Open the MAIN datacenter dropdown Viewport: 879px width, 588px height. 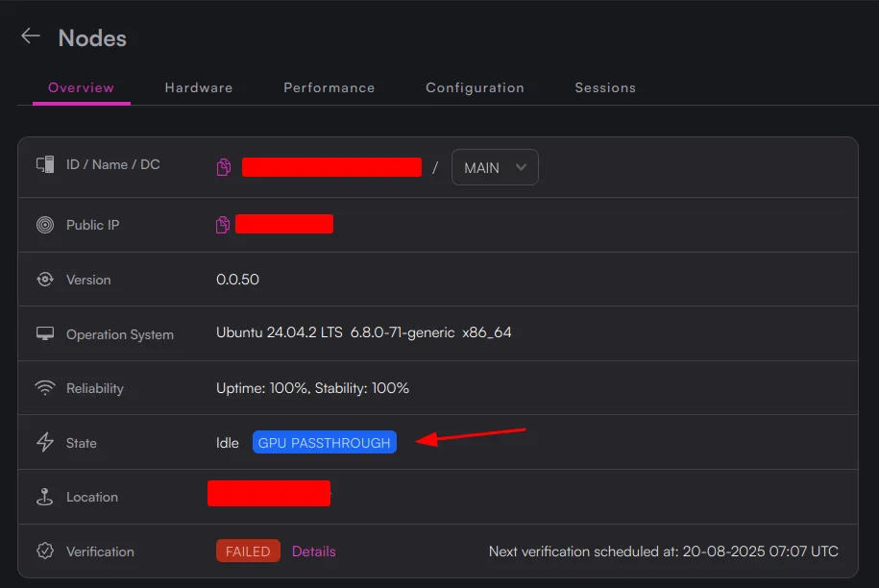(495, 167)
